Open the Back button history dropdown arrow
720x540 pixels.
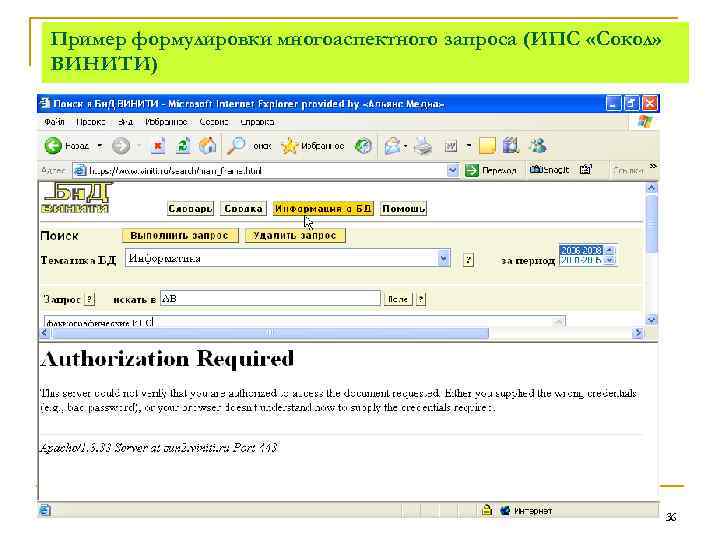click(x=100, y=146)
